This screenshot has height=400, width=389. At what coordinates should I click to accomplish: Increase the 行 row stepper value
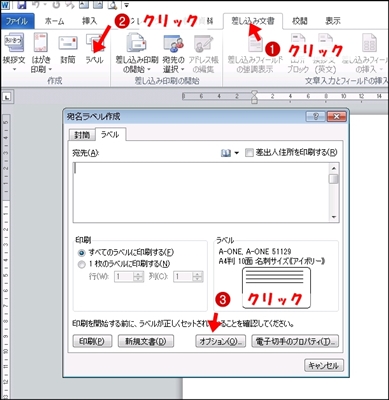[x=138, y=274]
